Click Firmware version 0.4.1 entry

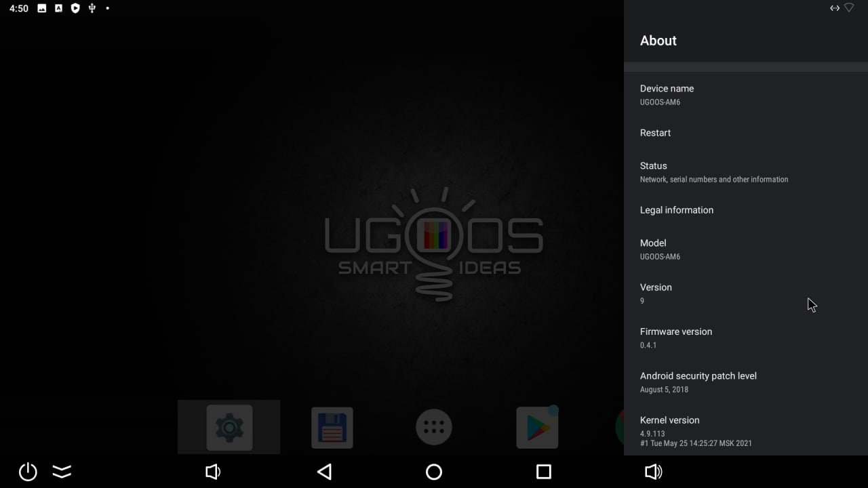(x=746, y=338)
